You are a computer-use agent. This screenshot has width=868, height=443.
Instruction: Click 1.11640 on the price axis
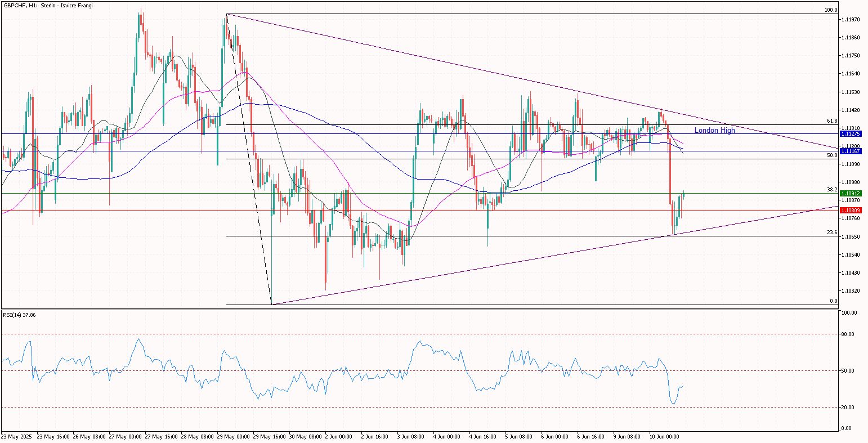852,74
